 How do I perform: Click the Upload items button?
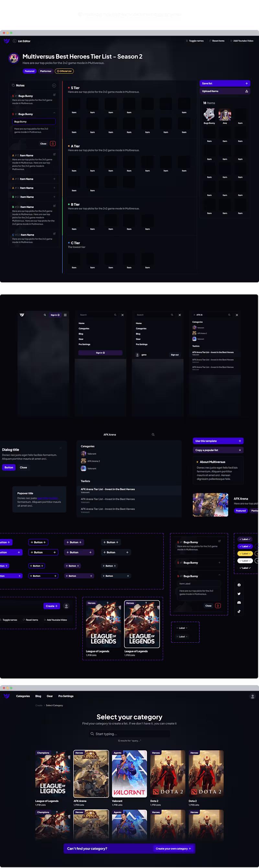pos(225,91)
